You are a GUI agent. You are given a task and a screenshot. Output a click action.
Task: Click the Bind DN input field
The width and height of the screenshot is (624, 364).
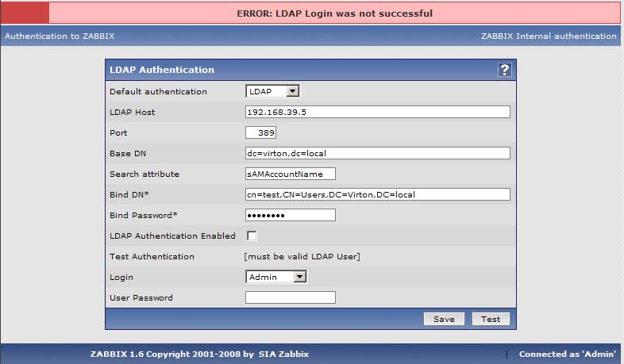pos(378,195)
